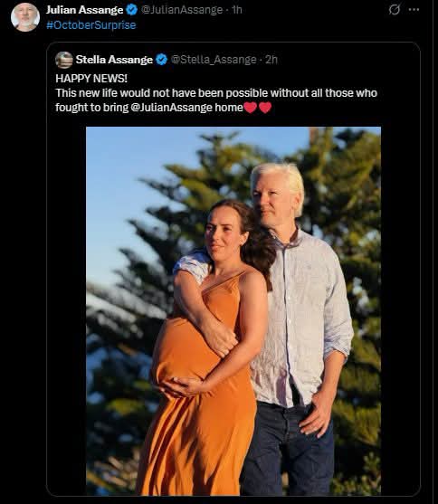Image resolution: width=438 pixels, height=504 pixels.
Task: Open the top tweet author's profile avatar
Action: point(25,17)
